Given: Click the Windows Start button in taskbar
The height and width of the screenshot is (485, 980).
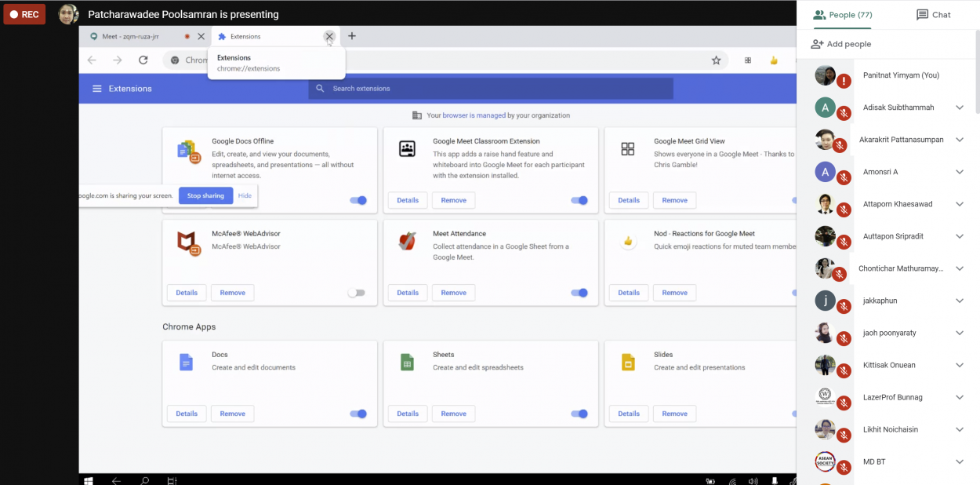Looking at the screenshot, I should pos(89,480).
